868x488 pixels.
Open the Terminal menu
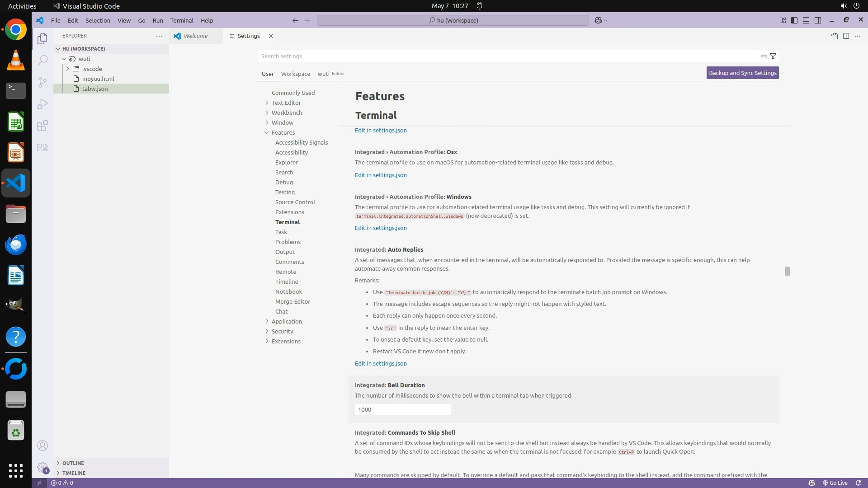182,20
